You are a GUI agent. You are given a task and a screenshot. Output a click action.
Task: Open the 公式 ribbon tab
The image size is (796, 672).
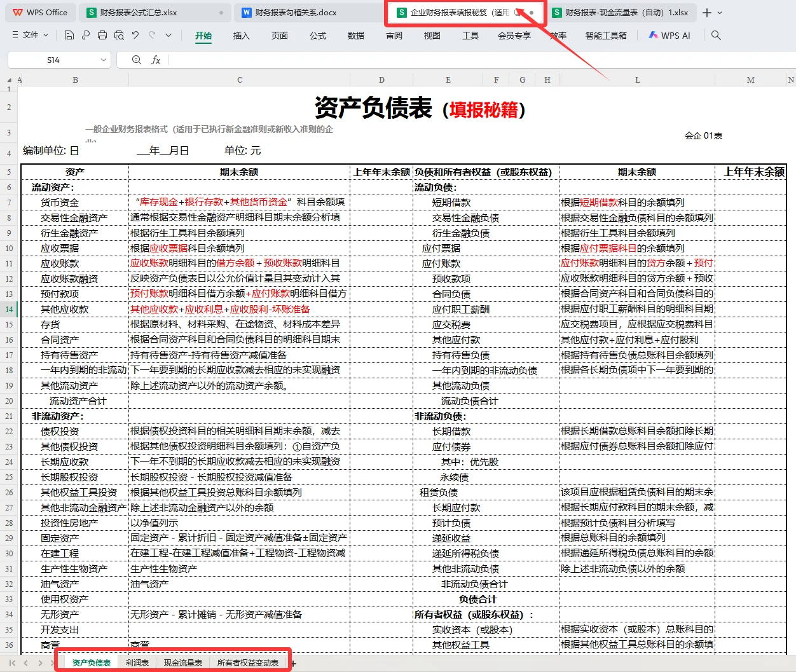pos(318,36)
